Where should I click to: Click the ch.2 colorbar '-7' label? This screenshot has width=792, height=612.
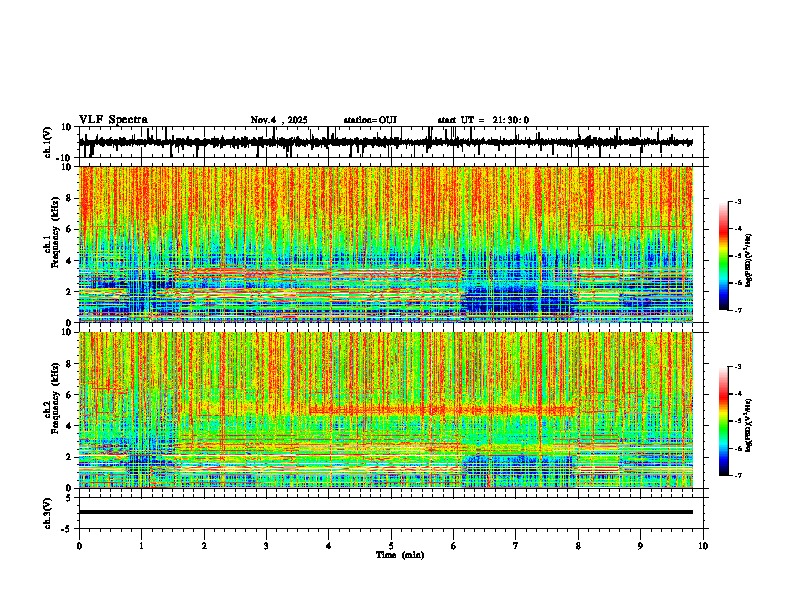pos(737,475)
